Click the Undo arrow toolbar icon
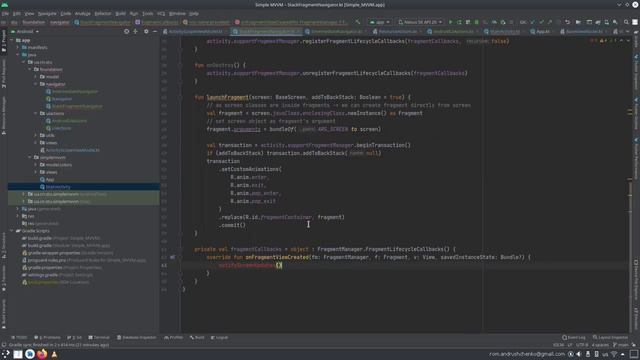 tap(567, 22)
